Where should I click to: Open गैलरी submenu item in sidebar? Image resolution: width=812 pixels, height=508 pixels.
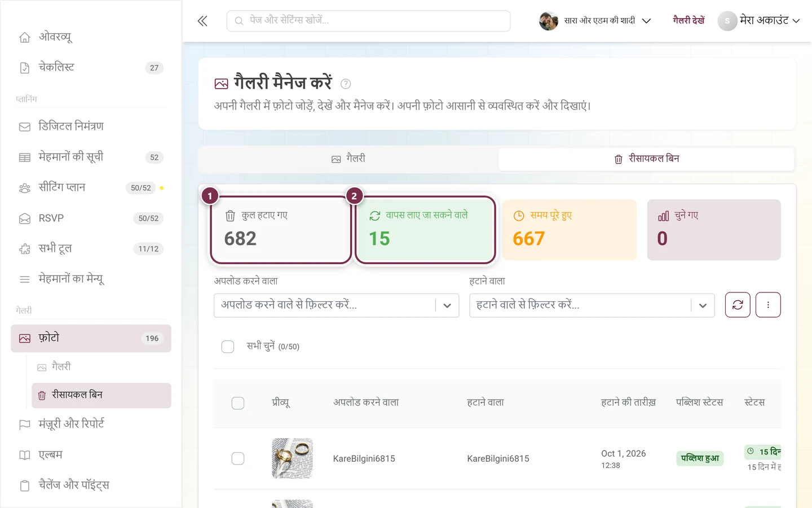[101, 367]
